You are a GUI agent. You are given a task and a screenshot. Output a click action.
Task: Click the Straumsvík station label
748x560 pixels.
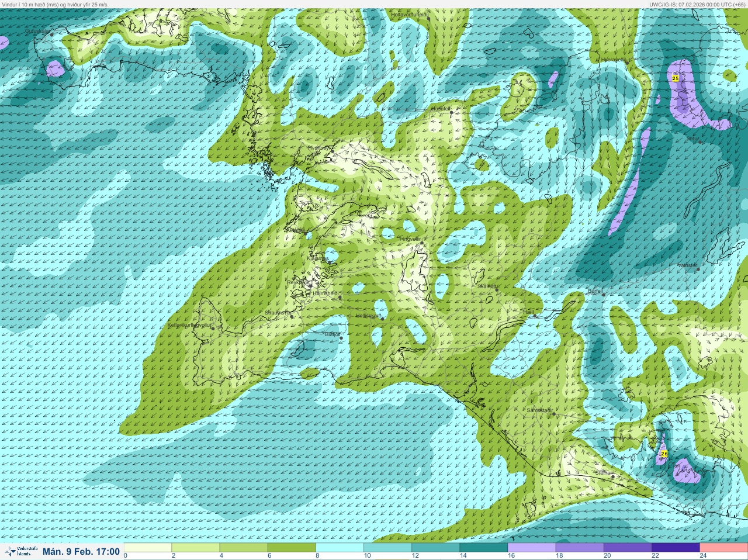click(x=278, y=313)
